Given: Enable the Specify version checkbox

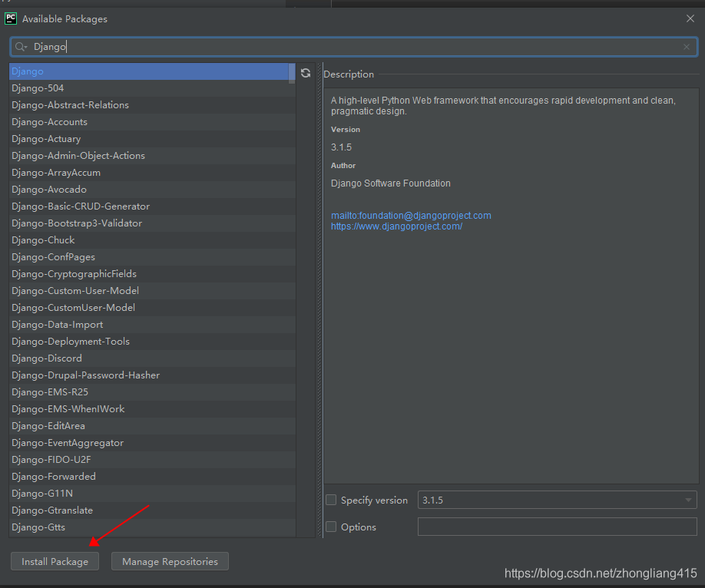Looking at the screenshot, I should pos(331,500).
